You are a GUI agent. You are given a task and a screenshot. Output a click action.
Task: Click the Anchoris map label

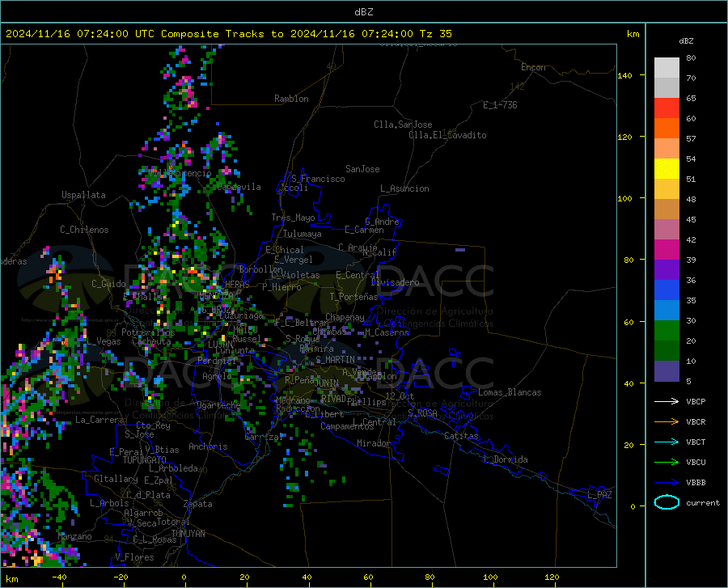point(208,446)
